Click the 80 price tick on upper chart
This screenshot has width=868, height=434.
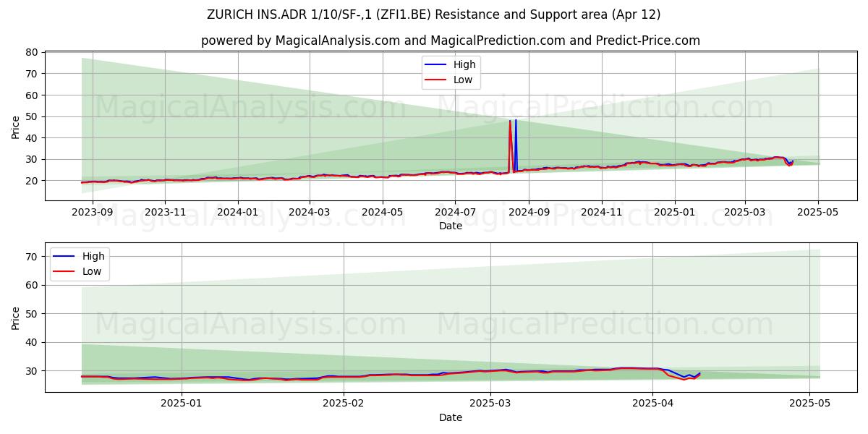point(32,52)
